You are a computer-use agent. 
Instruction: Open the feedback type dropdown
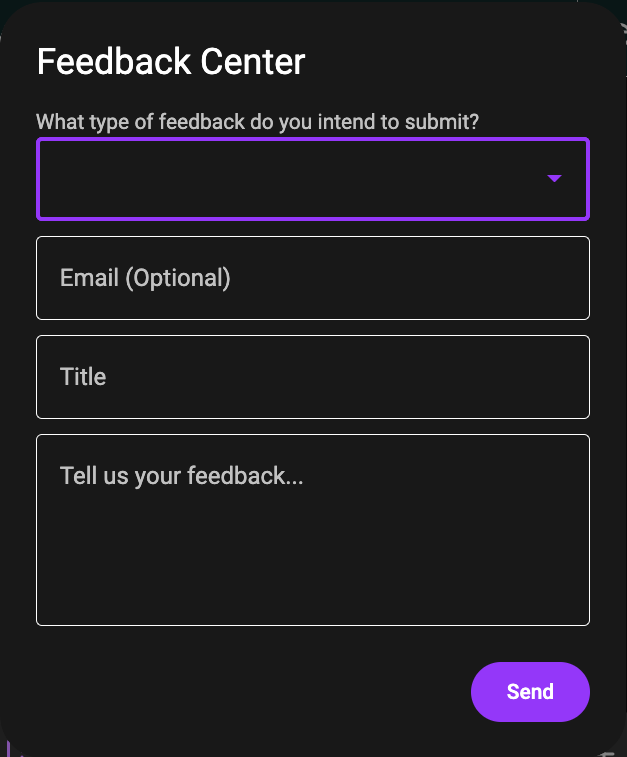tap(312, 179)
